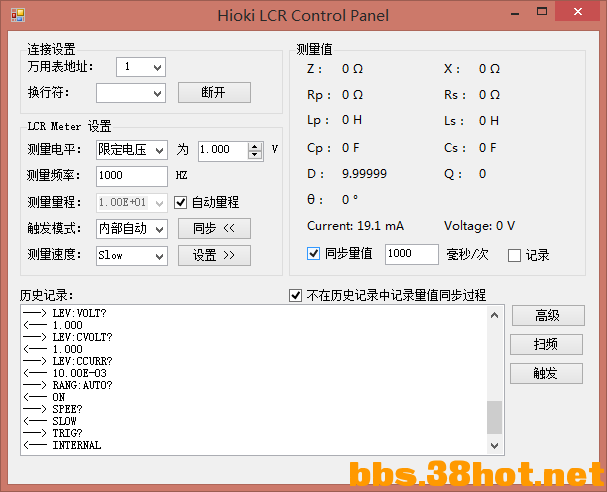The height and width of the screenshot is (492, 607).
Task: Click the Voltage: 0 V reading
Action: (x=479, y=226)
